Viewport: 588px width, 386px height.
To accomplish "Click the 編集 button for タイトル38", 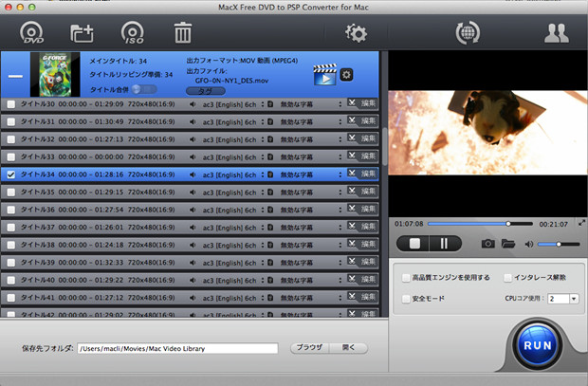I will click(x=368, y=244).
